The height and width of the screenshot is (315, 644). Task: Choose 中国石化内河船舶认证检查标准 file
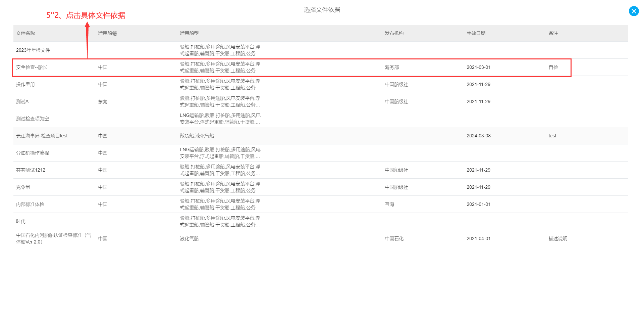(54, 238)
